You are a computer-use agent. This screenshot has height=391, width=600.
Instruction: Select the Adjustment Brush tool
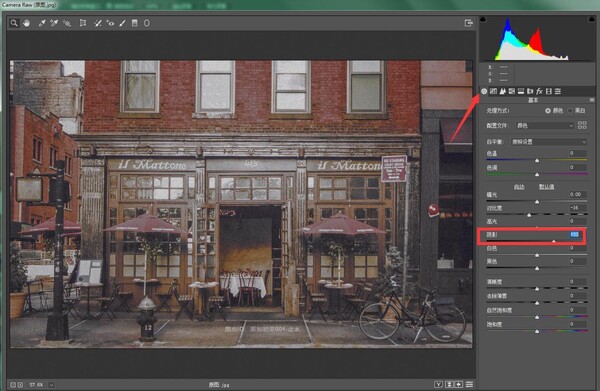[x=122, y=23]
